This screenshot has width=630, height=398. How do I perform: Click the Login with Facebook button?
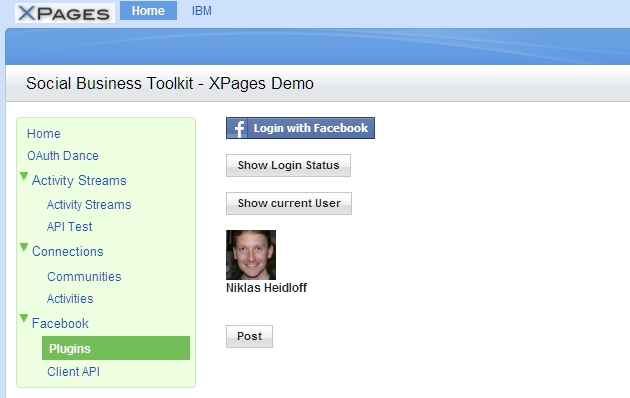(300, 128)
